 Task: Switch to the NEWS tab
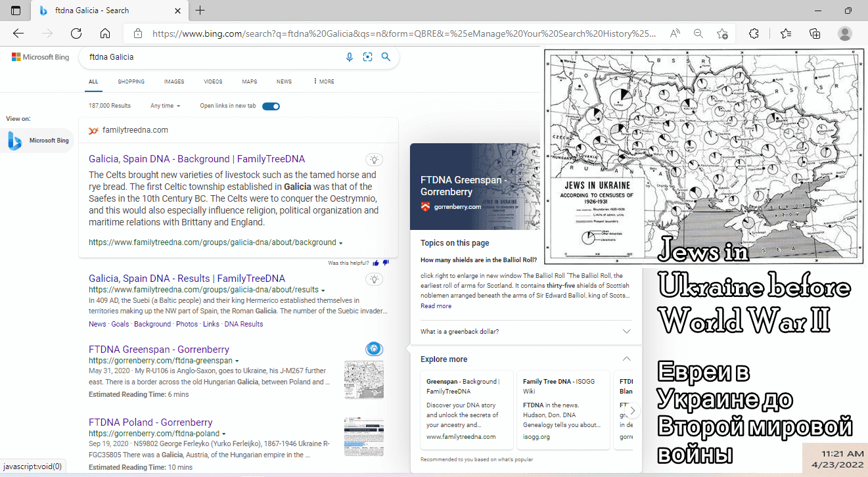coord(284,81)
